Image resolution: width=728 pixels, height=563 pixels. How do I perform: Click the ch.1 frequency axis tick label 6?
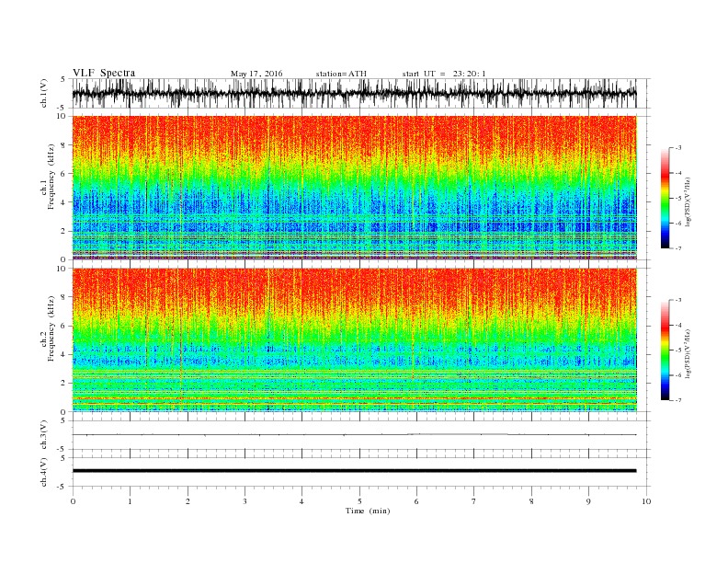(x=64, y=174)
